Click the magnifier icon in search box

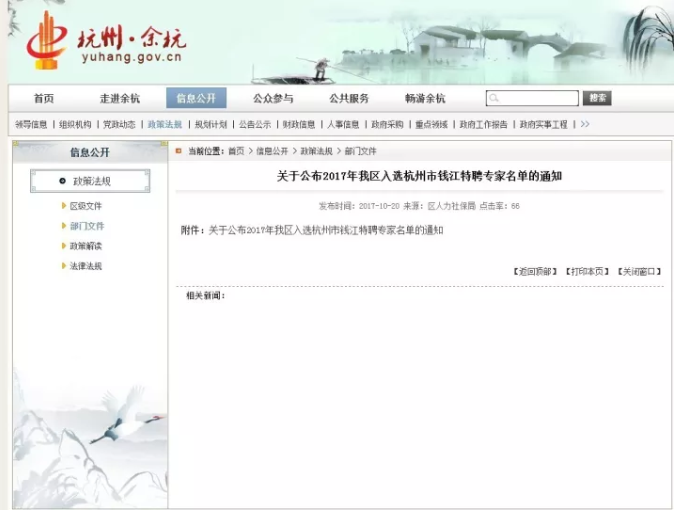point(495,99)
